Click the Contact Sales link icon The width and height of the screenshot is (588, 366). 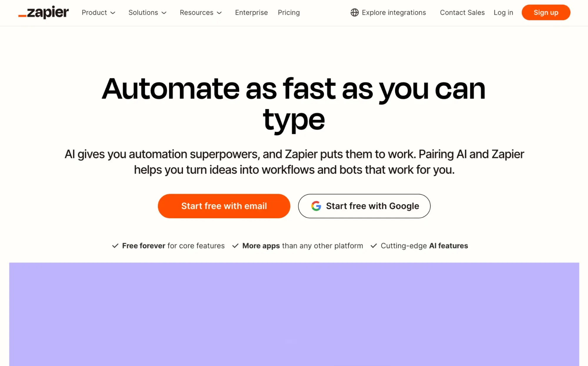pos(462,12)
